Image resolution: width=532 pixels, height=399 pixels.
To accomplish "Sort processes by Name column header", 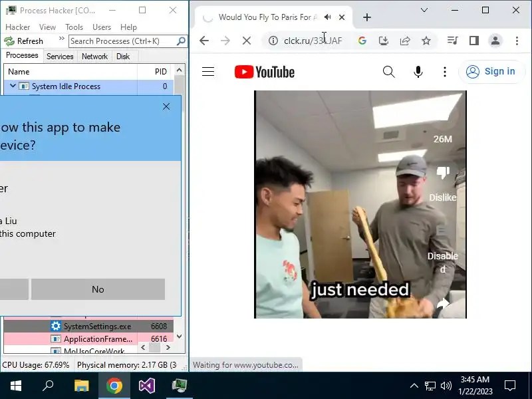I will click(x=70, y=72).
